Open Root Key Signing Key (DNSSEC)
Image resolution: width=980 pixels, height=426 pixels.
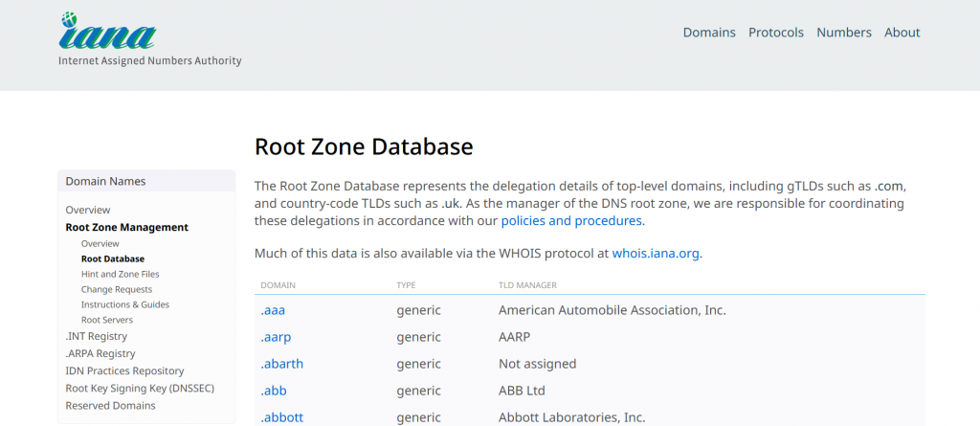140,389
